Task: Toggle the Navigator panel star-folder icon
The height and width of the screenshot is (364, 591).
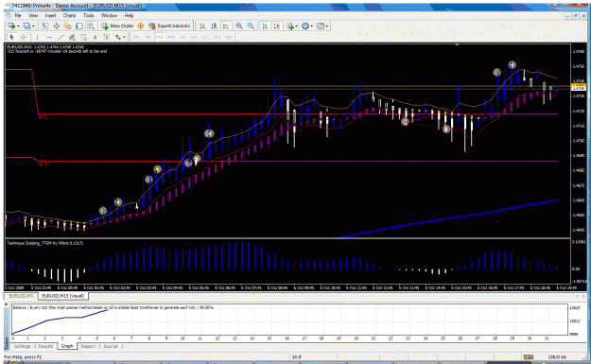Action: 67,26
